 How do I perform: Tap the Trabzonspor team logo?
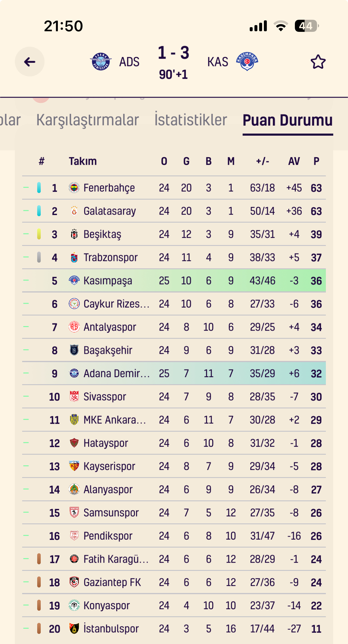[74, 257]
